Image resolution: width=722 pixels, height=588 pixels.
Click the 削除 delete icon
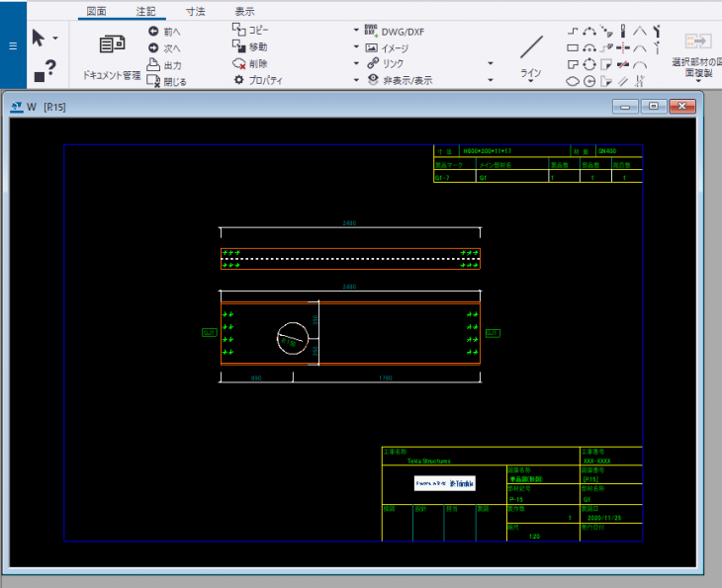pos(238,63)
